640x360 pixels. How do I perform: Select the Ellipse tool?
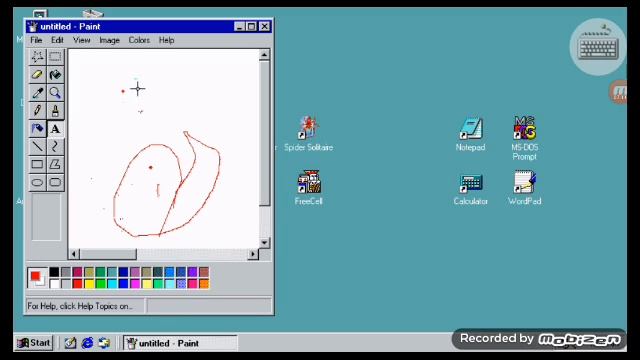[37, 182]
